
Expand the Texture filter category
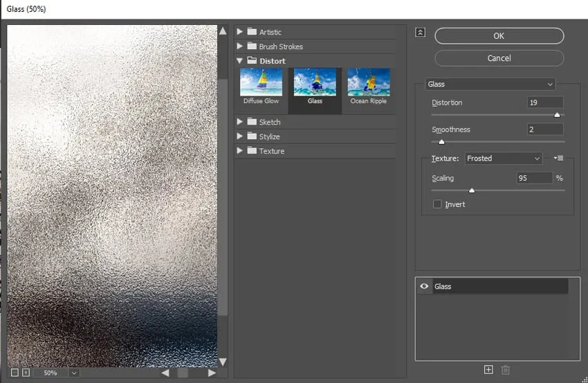click(240, 151)
